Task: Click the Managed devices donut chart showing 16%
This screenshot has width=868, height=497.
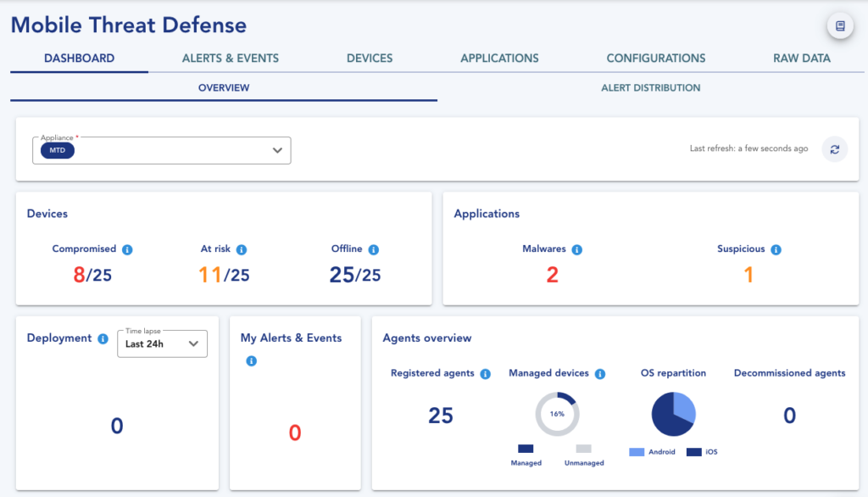Action: (557, 415)
